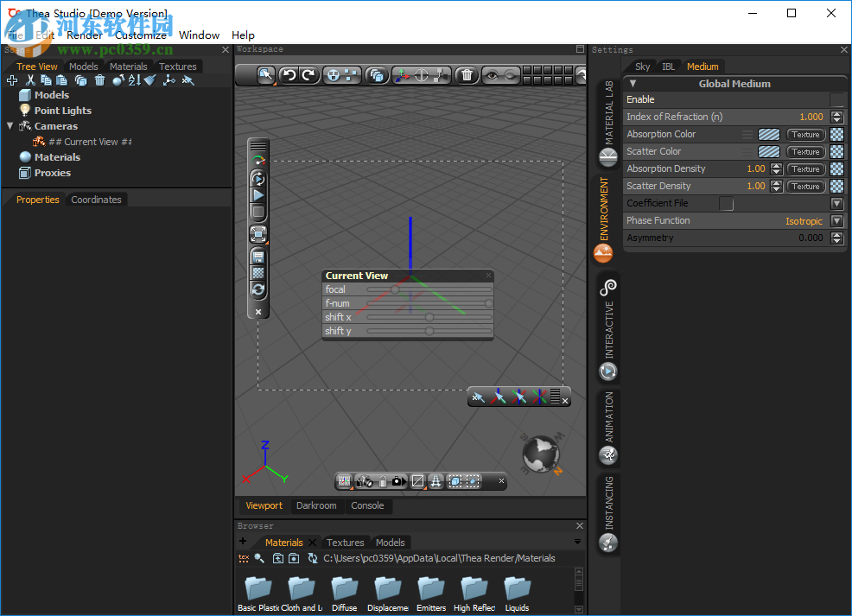Click the Texture button for Absorption Density
Screen dimensions: 852x616
[805, 169]
